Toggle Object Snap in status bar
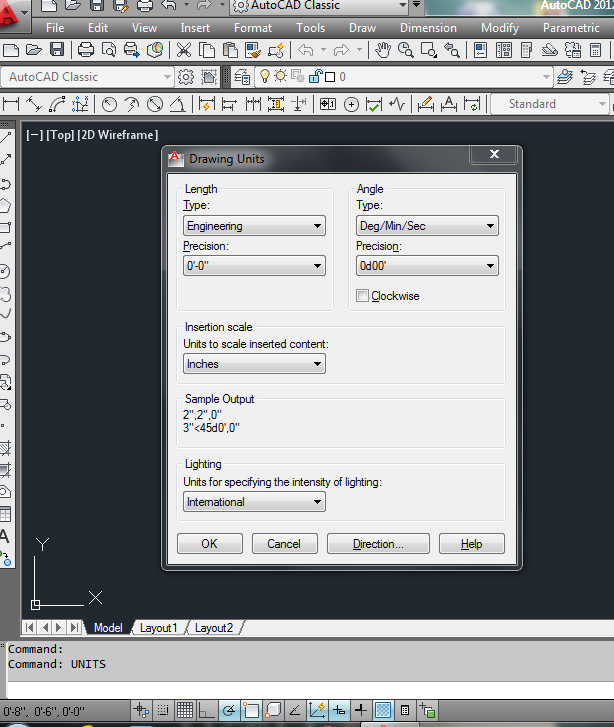The width and height of the screenshot is (614, 727). pyautogui.click(x=251, y=710)
